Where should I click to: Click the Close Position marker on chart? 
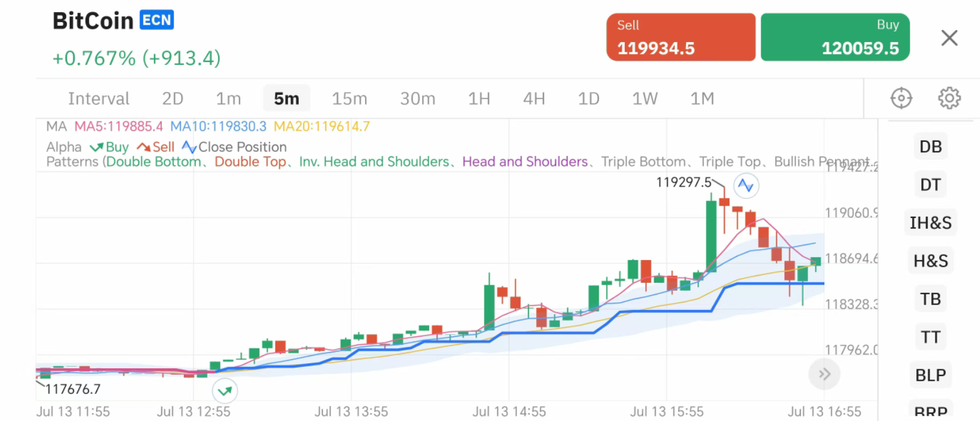tap(746, 185)
